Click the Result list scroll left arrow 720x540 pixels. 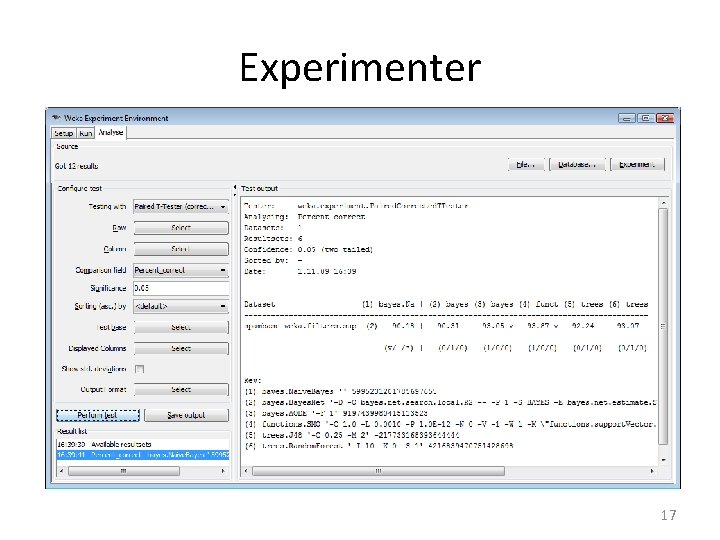[x=62, y=471]
